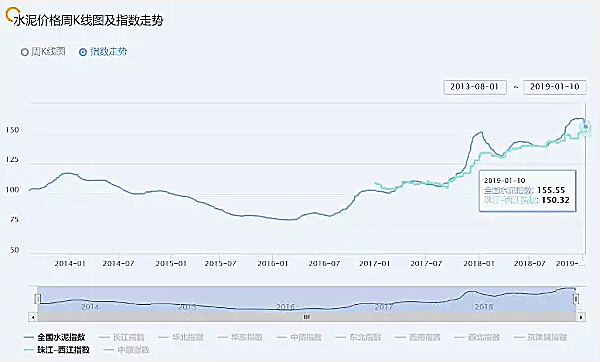
Task: Toggle the 京津冀指数 legend series
Action: click(x=540, y=337)
